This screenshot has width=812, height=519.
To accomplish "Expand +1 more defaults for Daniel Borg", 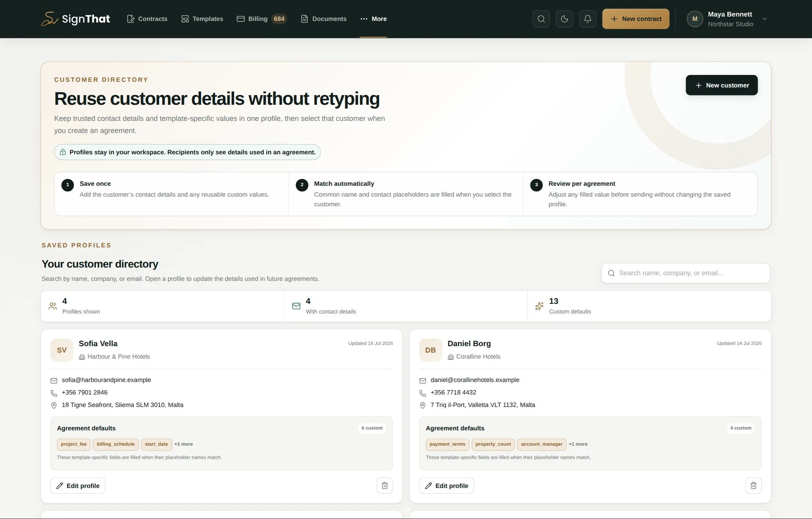I will (578, 444).
